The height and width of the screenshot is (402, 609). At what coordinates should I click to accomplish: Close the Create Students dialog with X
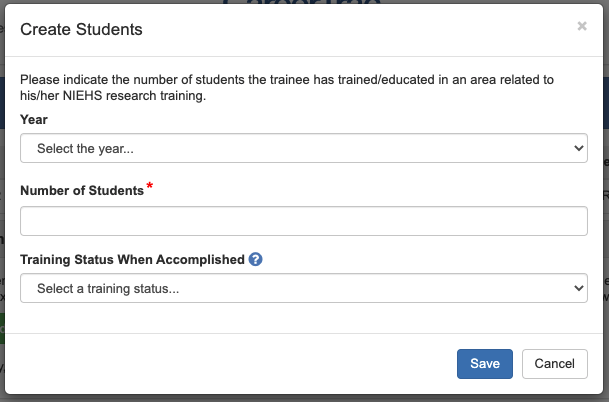point(582,27)
